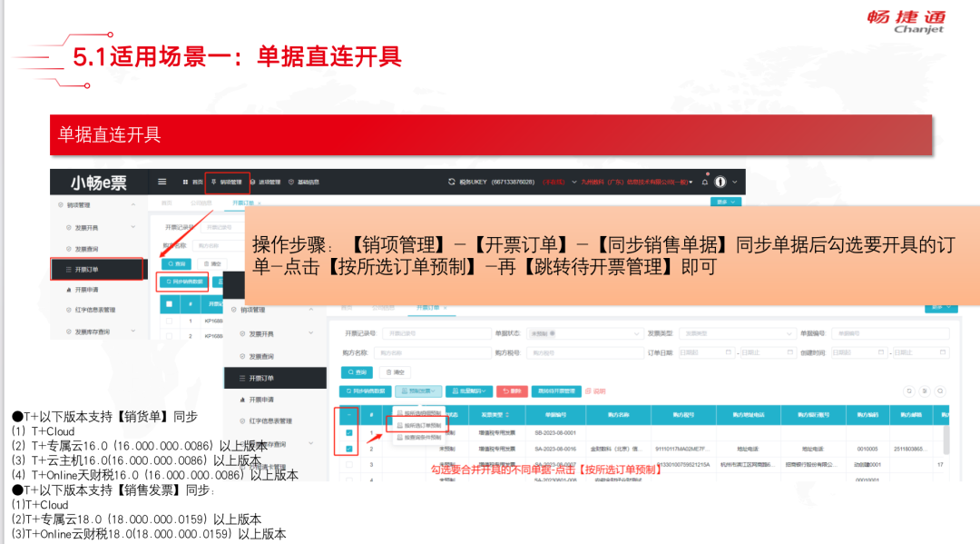Expand 发票开具 in the back screenshot sidebar
Image resolution: width=980 pixels, height=544 pixels.
point(133,227)
